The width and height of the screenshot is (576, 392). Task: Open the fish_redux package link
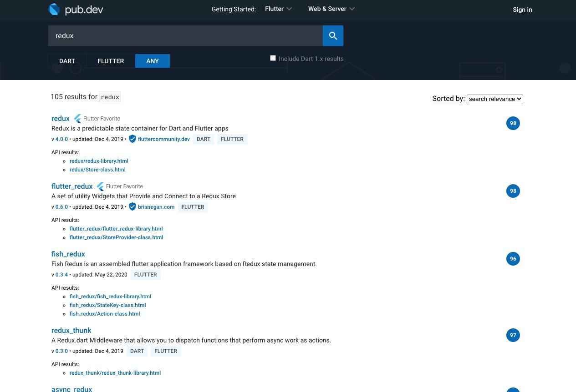click(68, 254)
